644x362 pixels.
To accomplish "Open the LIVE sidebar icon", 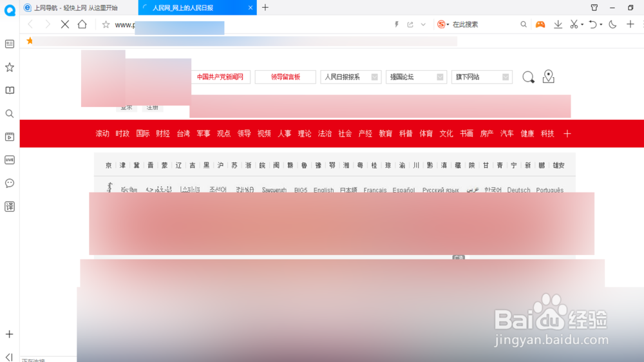I will coord(10,160).
